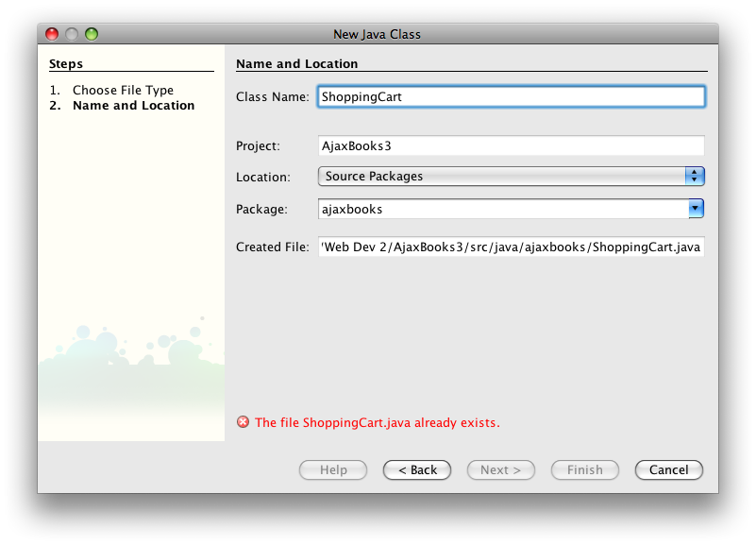The image size is (756, 545).
Task: Click the Help button
Action: pos(333,469)
